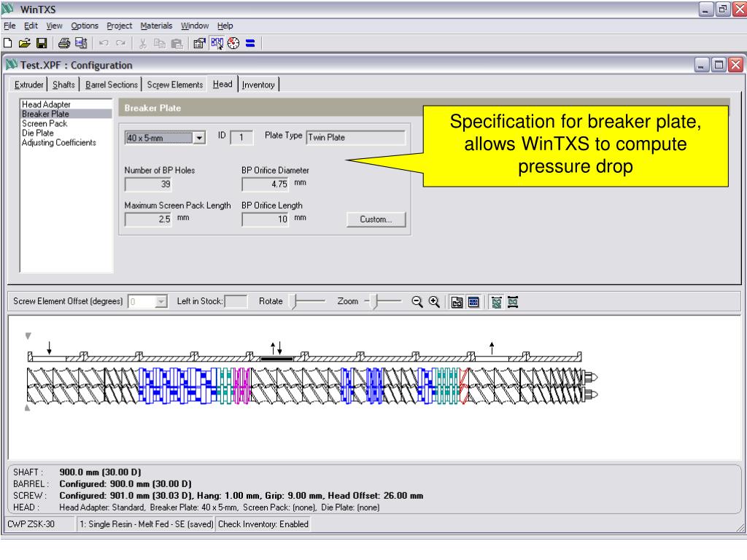747x560 pixels.
Task: Select the Head tab
Action: click(222, 84)
